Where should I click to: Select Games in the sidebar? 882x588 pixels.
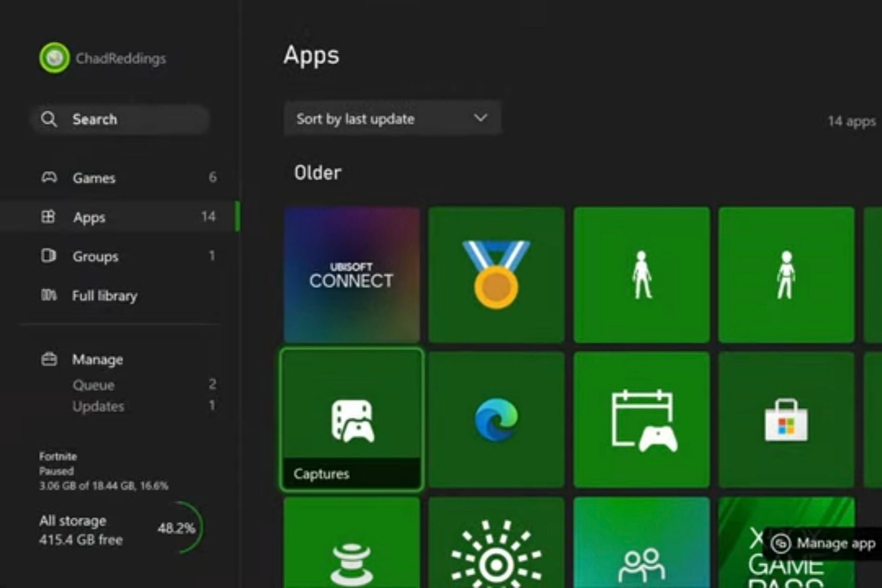click(x=94, y=178)
